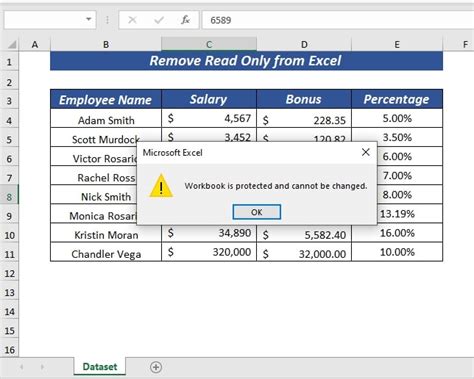Select column D header

[304, 44]
